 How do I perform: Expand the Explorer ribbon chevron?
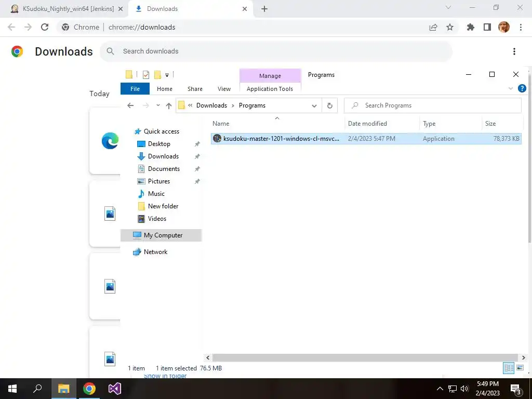tap(511, 88)
